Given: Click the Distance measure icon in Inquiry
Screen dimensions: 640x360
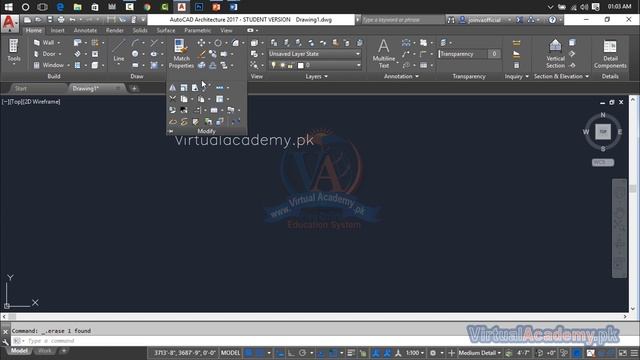Looking at the screenshot, I should (x=516, y=42).
